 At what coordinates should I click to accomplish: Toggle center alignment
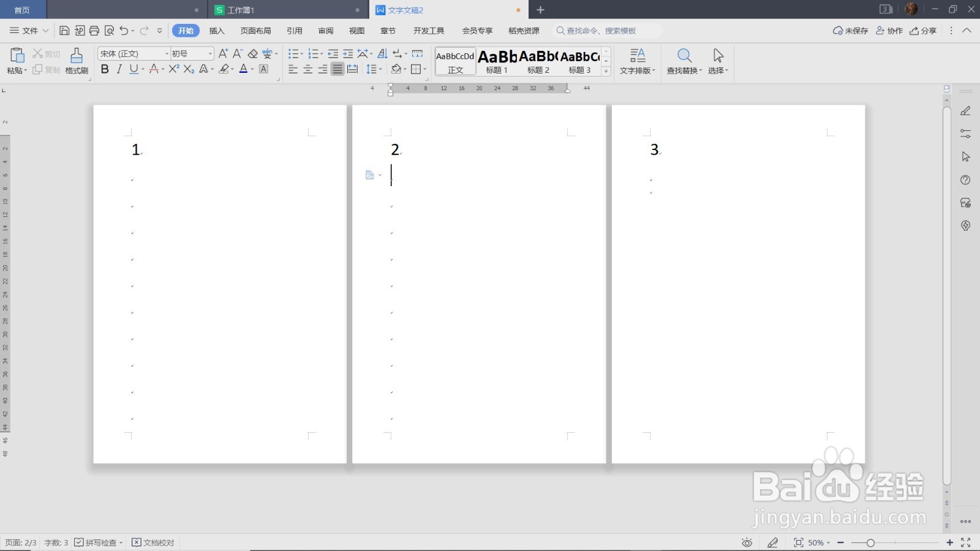pos(307,69)
